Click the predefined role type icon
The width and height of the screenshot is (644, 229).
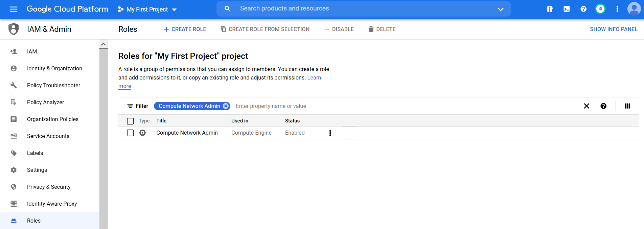[142, 133]
